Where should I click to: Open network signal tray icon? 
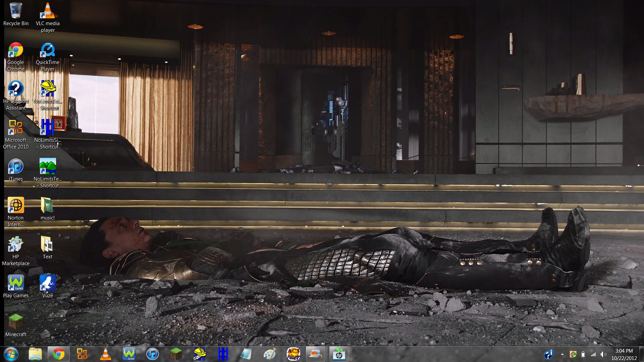(593, 354)
